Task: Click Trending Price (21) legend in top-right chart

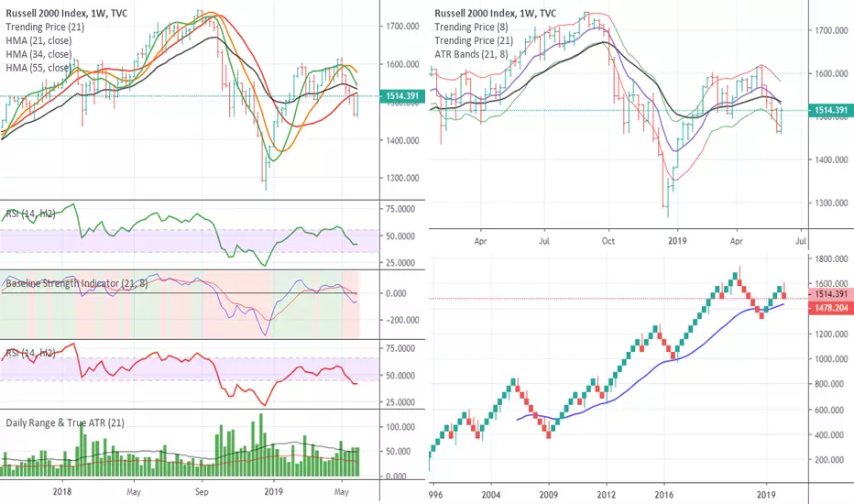Action: [x=474, y=40]
